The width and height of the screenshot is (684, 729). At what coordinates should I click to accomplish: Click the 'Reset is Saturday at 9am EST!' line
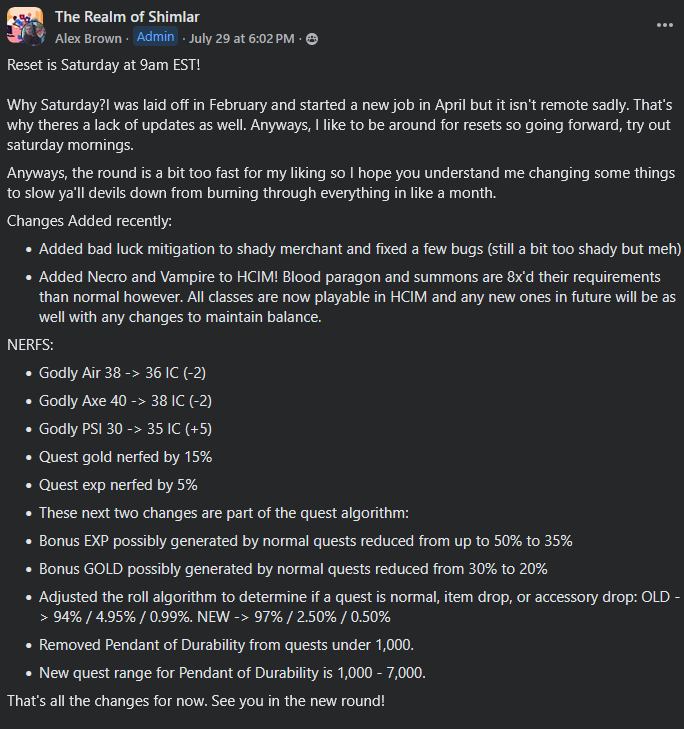pyautogui.click(x=103, y=65)
